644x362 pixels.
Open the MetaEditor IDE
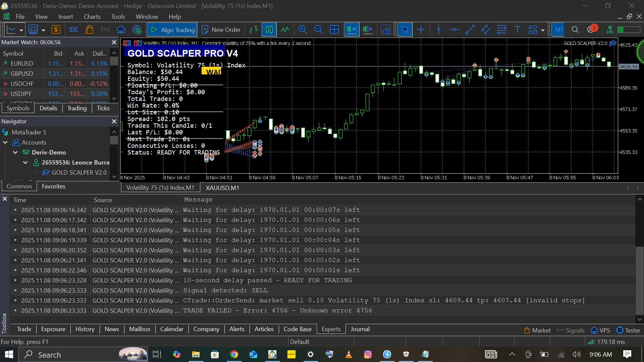tap(73, 29)
